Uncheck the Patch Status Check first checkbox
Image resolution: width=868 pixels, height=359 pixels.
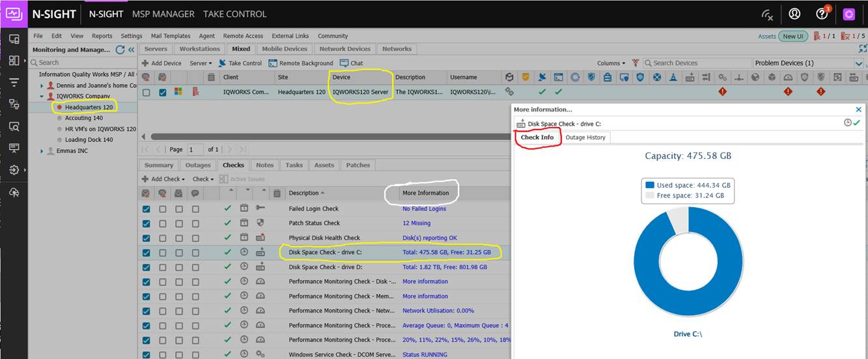click(146, 223)
